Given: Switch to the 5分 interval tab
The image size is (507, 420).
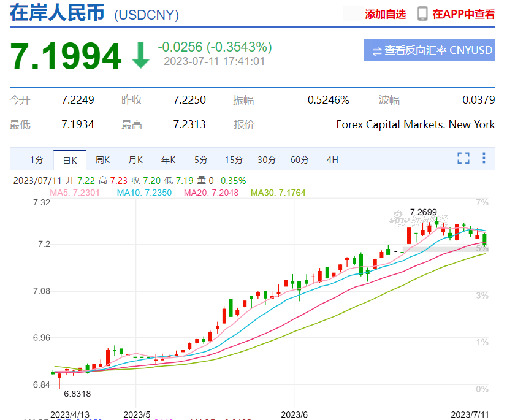Looking at the screenshot, I should click(x=201, y=160).
